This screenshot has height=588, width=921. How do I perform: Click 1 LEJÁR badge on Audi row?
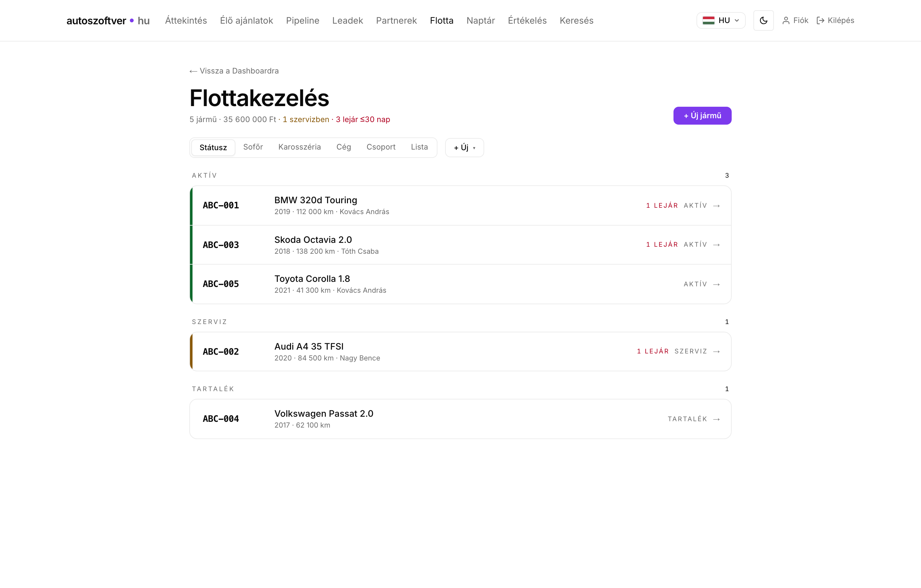[x=652, y=351]
